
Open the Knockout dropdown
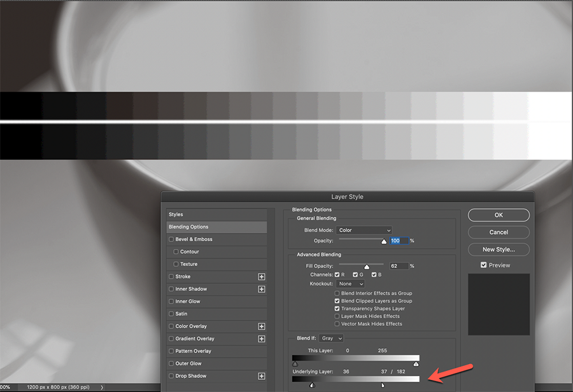click(x=350, y=284)
